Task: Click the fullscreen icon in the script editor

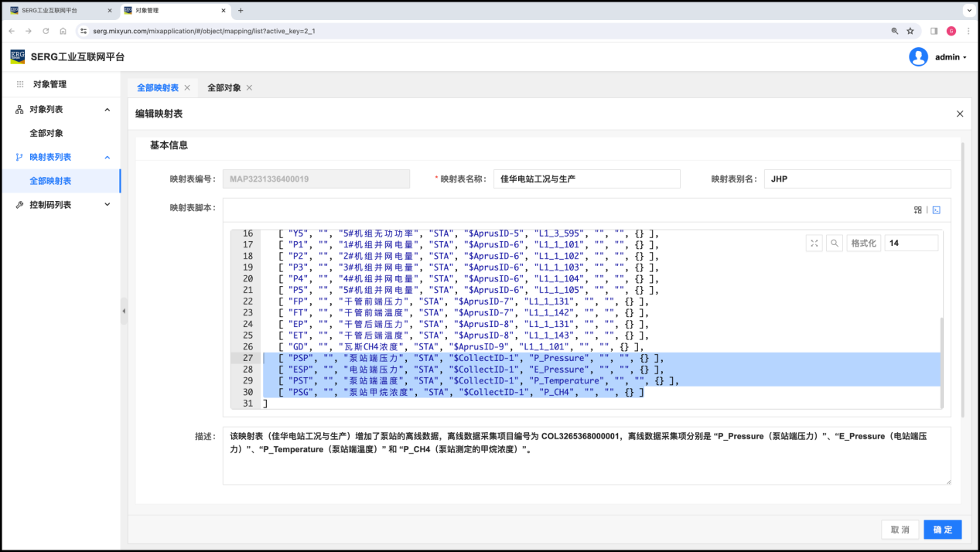Action: click(814, 243)
